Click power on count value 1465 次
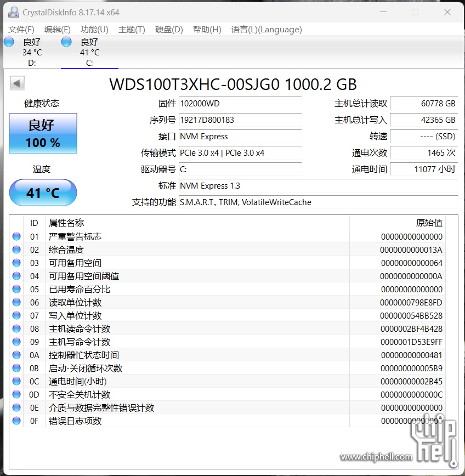 (424, 152)
